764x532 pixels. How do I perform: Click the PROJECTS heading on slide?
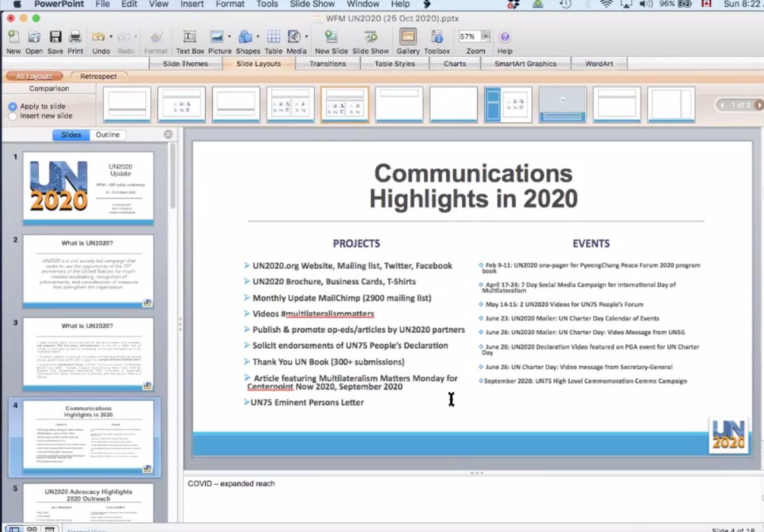point(357,243)
